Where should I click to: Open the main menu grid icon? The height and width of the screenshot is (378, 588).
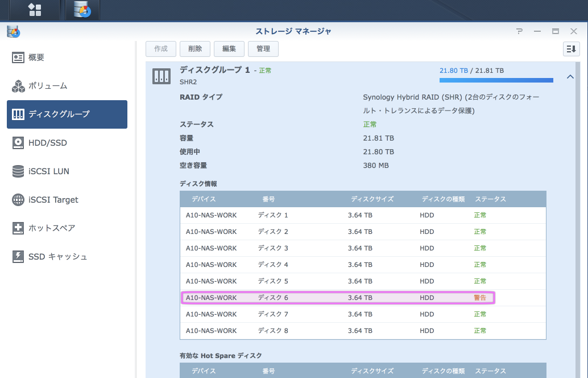click(x=35, y=10)
